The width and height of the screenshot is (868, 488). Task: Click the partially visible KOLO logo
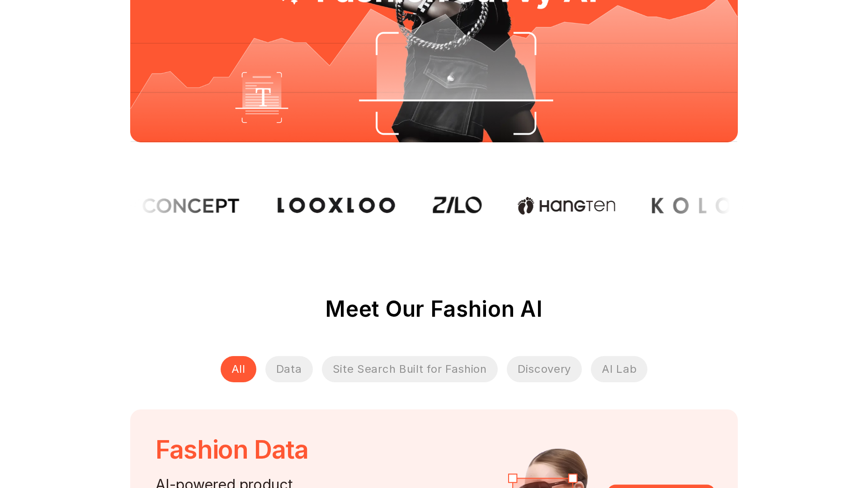click(690, 206)
